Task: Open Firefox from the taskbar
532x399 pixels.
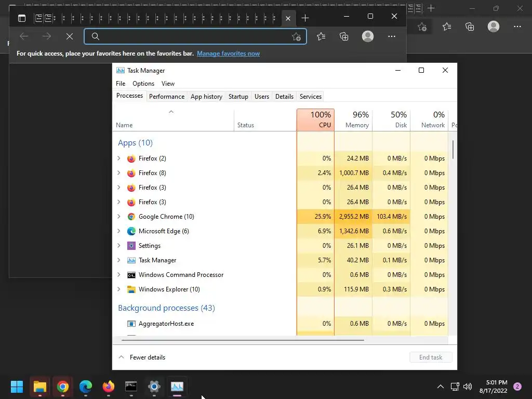Action: coord(109,387)
